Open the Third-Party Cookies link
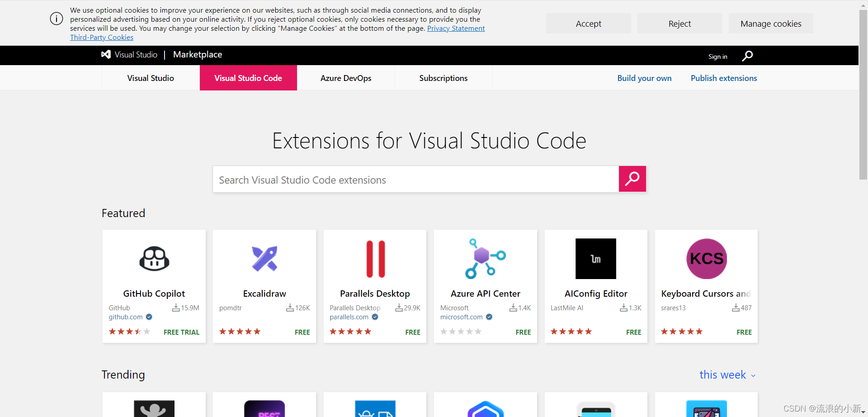 [x=102, y=38]
